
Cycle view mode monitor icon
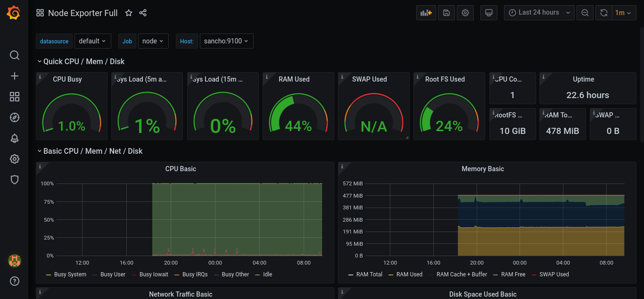(x=489, y=13)
